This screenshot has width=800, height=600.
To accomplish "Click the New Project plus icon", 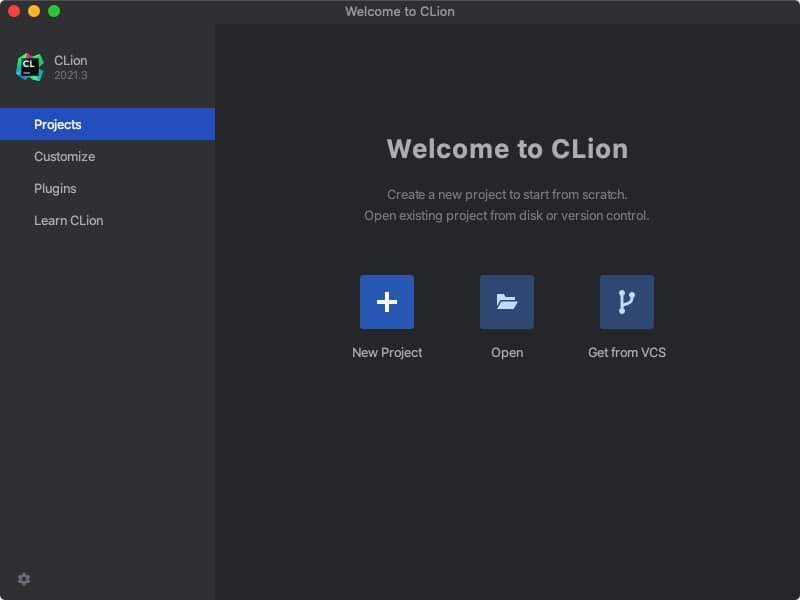I will (387, 302).
